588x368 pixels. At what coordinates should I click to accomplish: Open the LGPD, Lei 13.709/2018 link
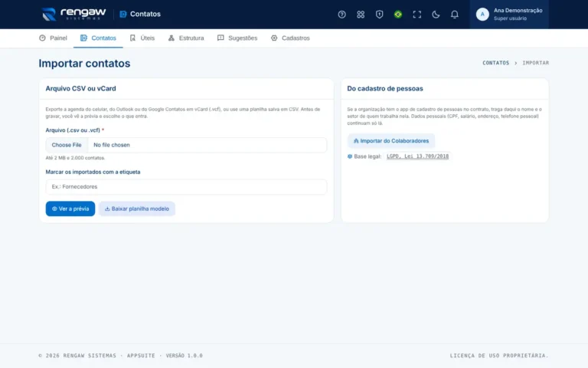pos(417,156)
